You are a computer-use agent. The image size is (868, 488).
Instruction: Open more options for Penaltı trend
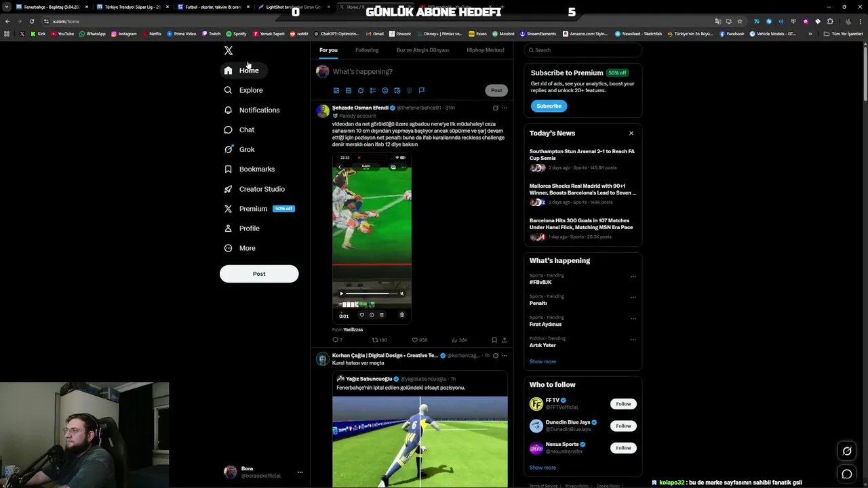633,298
